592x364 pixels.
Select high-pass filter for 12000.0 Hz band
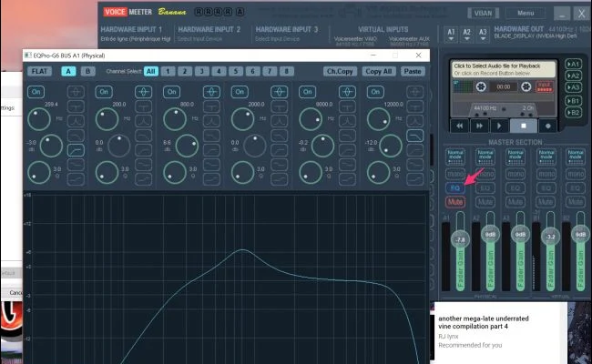[x=415, y=150]
